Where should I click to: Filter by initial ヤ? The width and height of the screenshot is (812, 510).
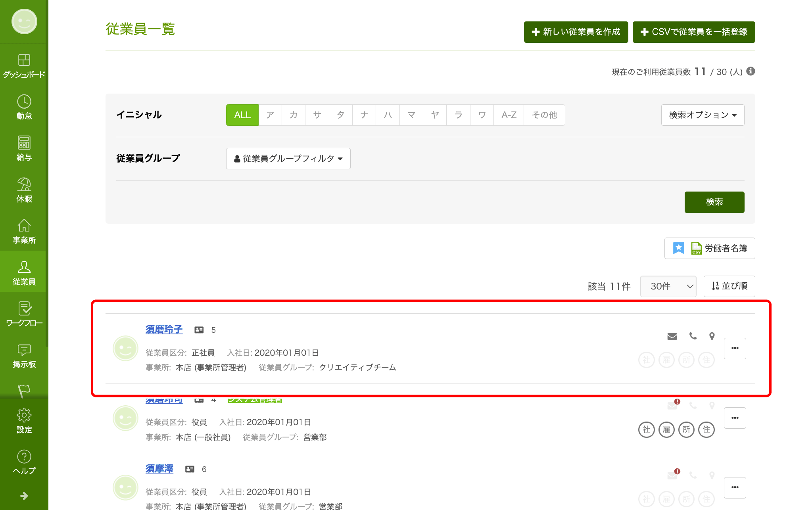[x=435, y=115]
